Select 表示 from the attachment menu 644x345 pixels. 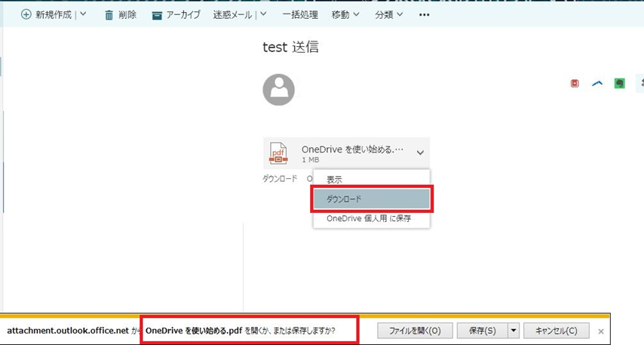(x=372, y=180)
